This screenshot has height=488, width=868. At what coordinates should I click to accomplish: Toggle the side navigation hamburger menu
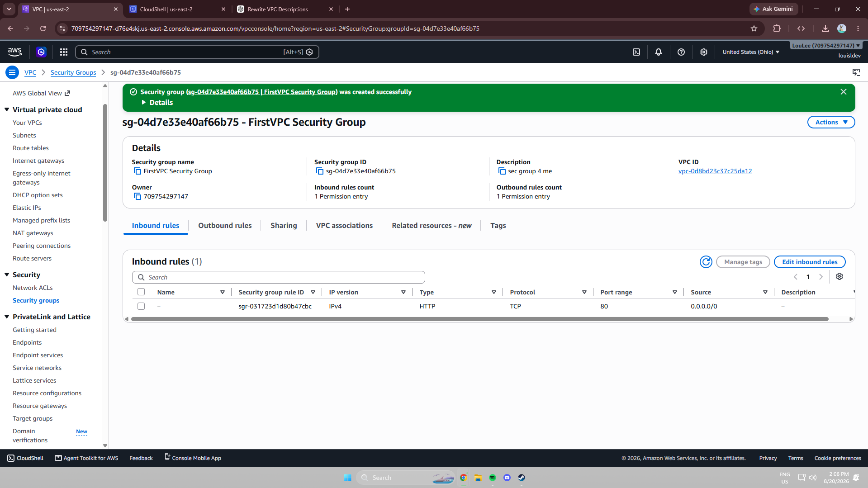click(x=12, y=72)
